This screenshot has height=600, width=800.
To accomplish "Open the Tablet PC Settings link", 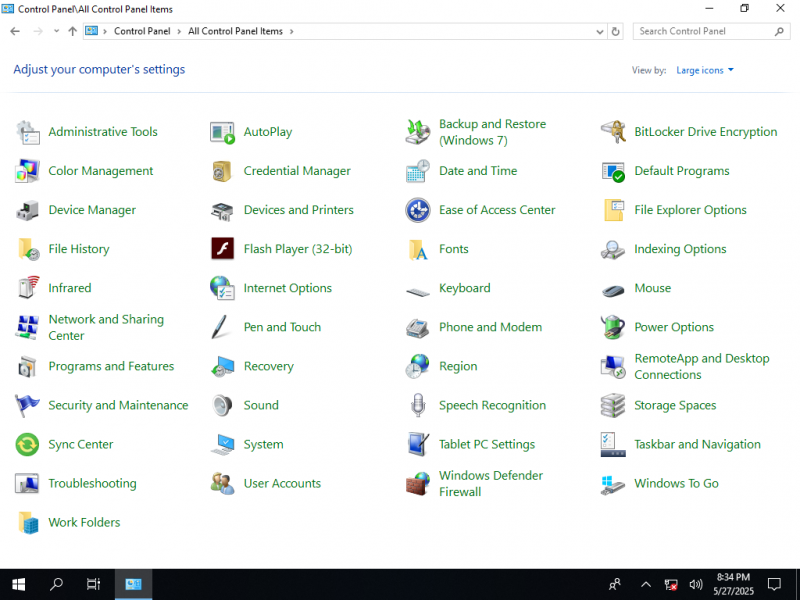I will click(x=487, y=444).
